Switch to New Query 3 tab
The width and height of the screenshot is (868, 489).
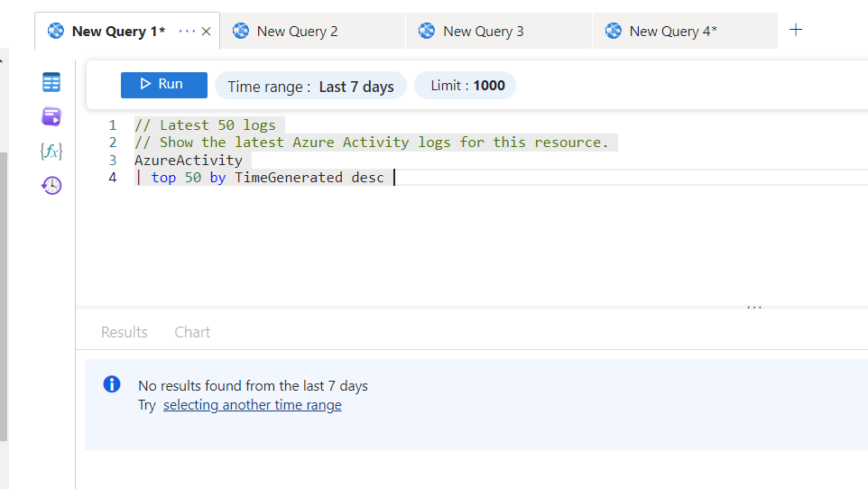click(499, 32)
